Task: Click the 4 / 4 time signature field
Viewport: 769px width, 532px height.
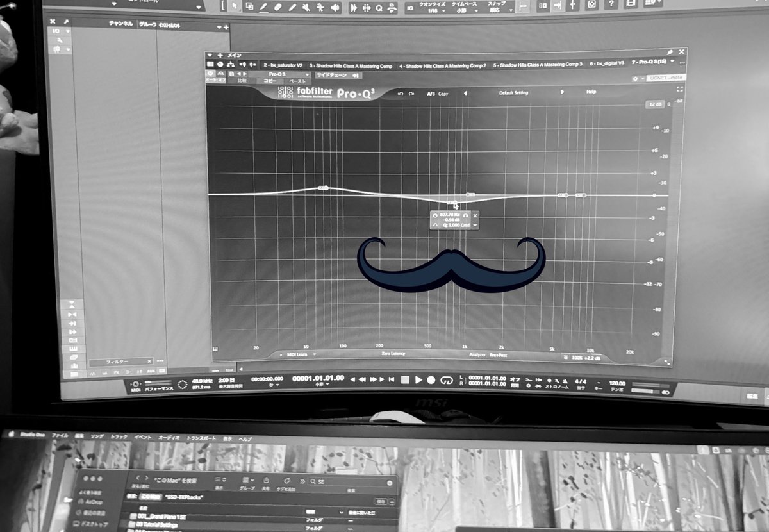Action: click(581, 381)
